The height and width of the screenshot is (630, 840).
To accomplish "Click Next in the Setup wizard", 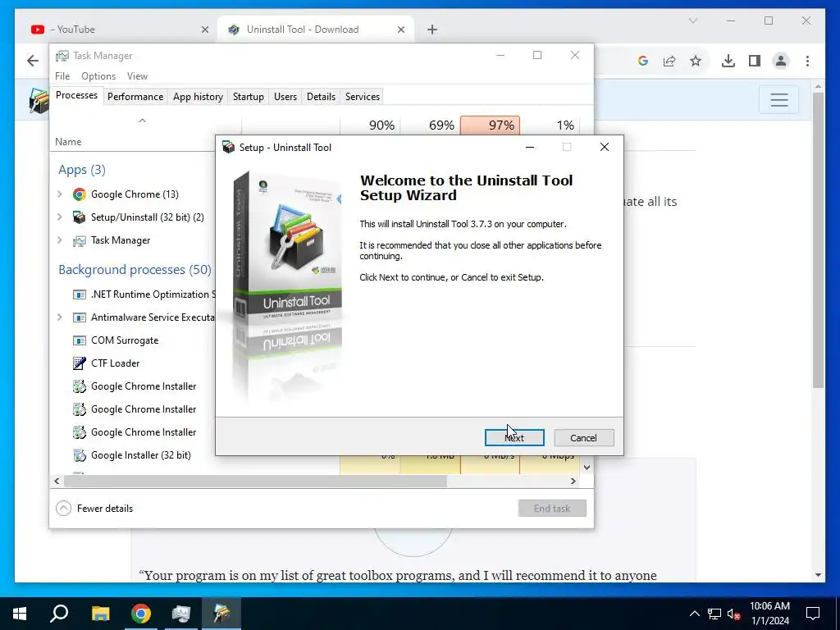I will (514, 438).
